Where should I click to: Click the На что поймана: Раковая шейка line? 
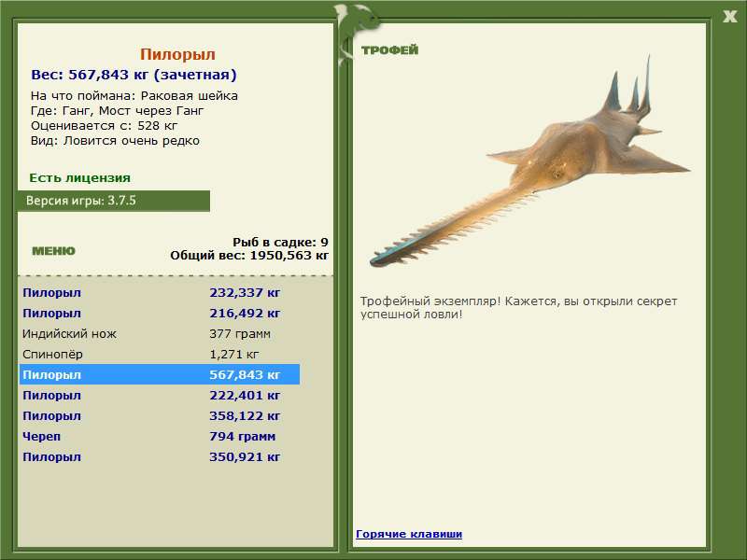134,96
